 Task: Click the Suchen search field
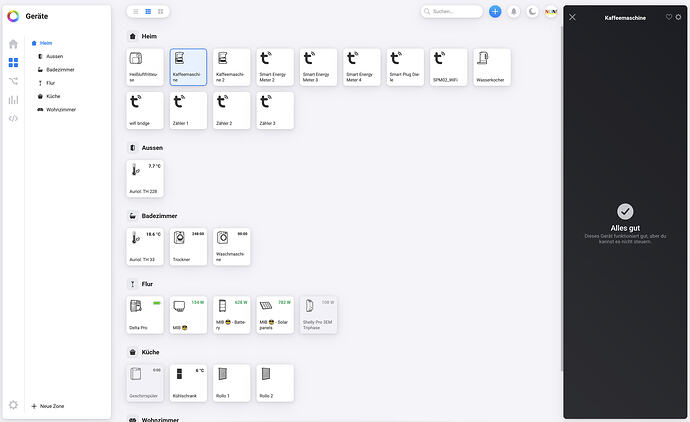click(x=452, y=11)
